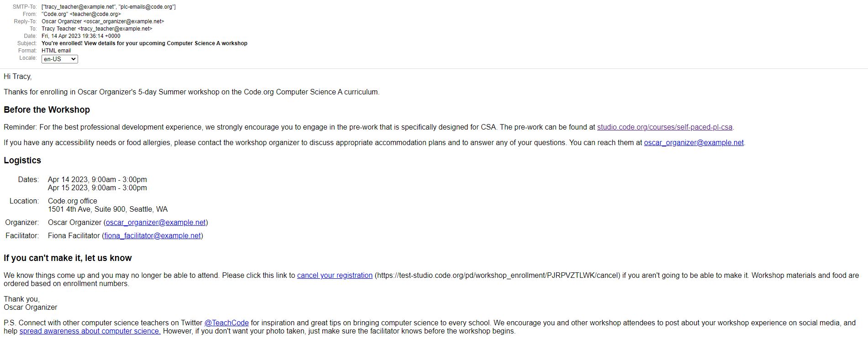Click the To field Tracy Teacher address
The width and height of the screenshot is (868, 344).
coord(97,29)
